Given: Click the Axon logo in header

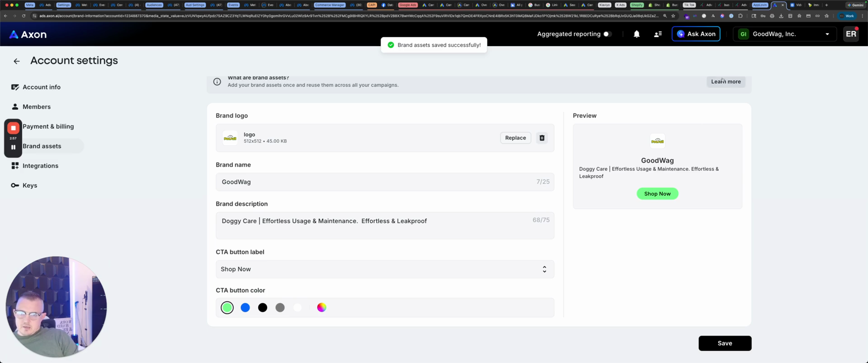Looking at the screenshot, I should (x=28, y=34).
